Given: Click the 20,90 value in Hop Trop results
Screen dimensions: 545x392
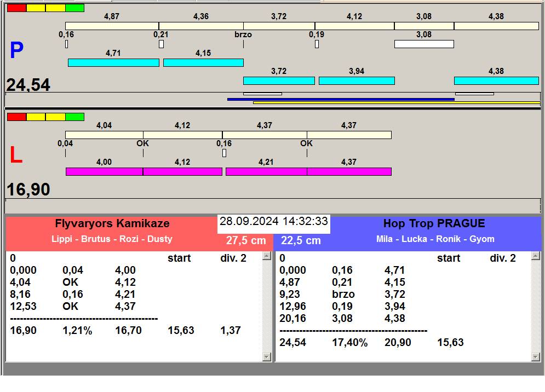Looking at the screenshot, I should pos(398,342).
